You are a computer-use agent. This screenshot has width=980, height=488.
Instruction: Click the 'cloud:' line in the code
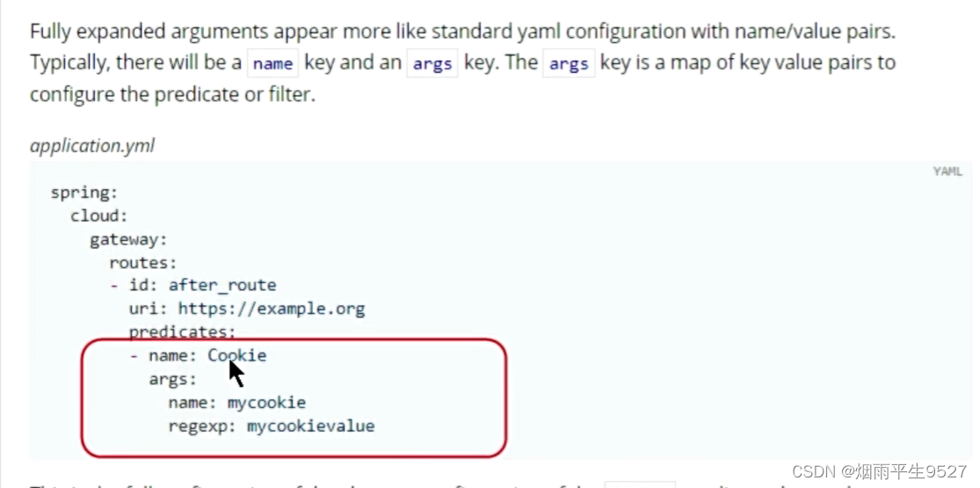pos(99,215)
